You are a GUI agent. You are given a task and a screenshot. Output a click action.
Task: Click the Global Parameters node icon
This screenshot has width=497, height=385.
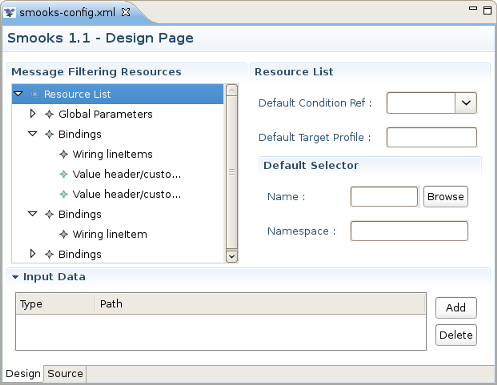49,114
